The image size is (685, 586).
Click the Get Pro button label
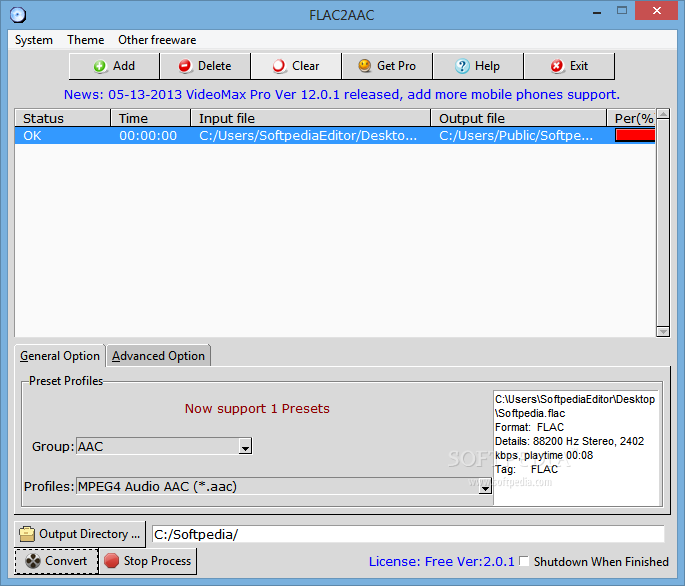point(396,66)
